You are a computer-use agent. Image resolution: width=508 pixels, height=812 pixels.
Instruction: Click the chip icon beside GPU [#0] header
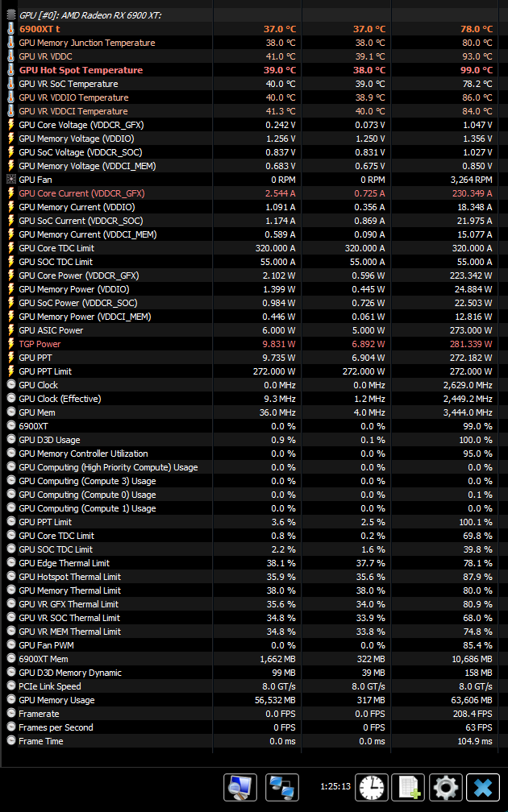(x=11, y=15)
